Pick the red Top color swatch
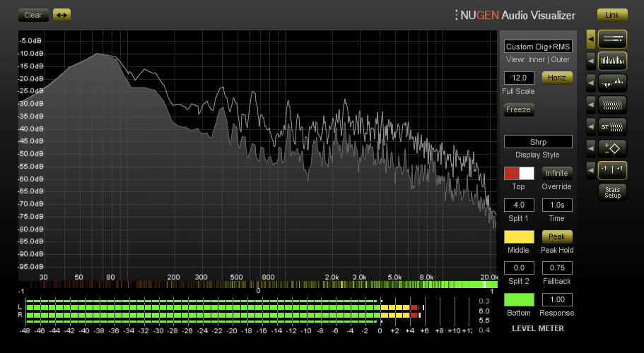This screenshot has width=644, height=353. tap(512, 173)
